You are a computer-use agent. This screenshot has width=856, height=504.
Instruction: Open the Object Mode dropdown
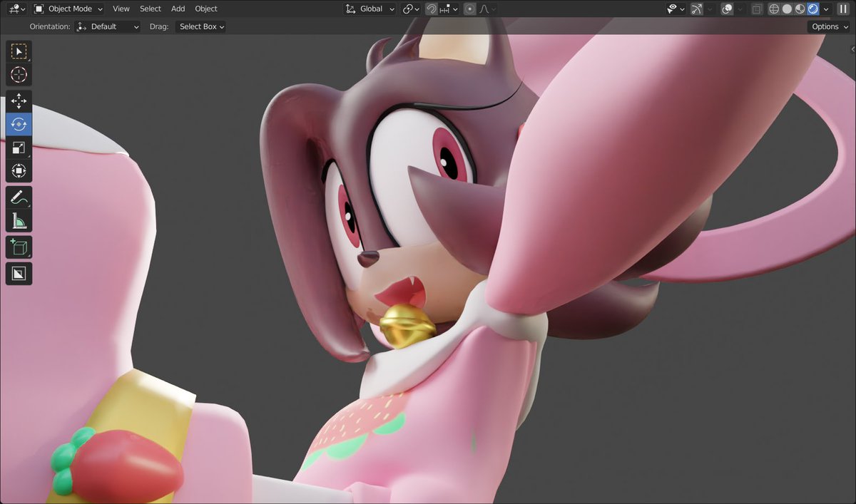68,9
